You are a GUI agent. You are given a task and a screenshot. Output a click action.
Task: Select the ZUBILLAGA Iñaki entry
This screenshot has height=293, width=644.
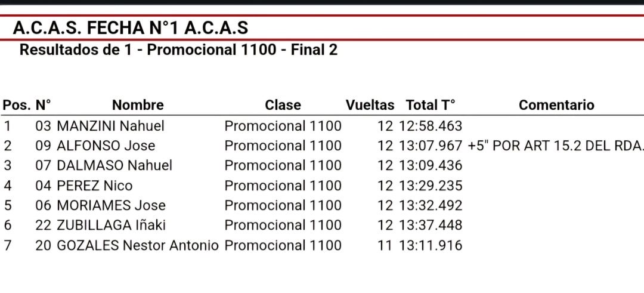click(x=112, y=225)
